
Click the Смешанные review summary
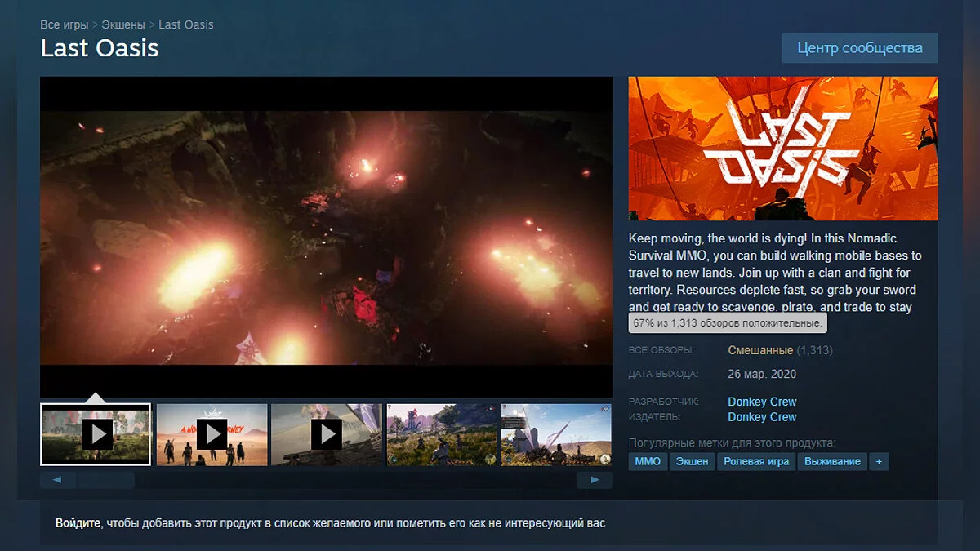pos(760,350)
